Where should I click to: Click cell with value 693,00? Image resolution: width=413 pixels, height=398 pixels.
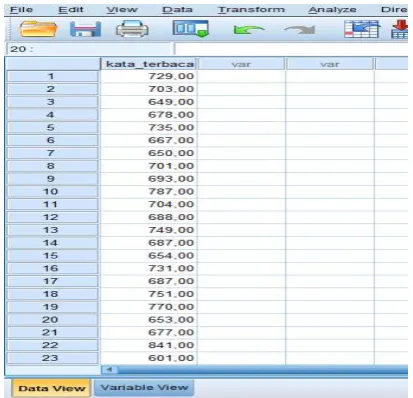pyautogui.click(x=149, y=179)
